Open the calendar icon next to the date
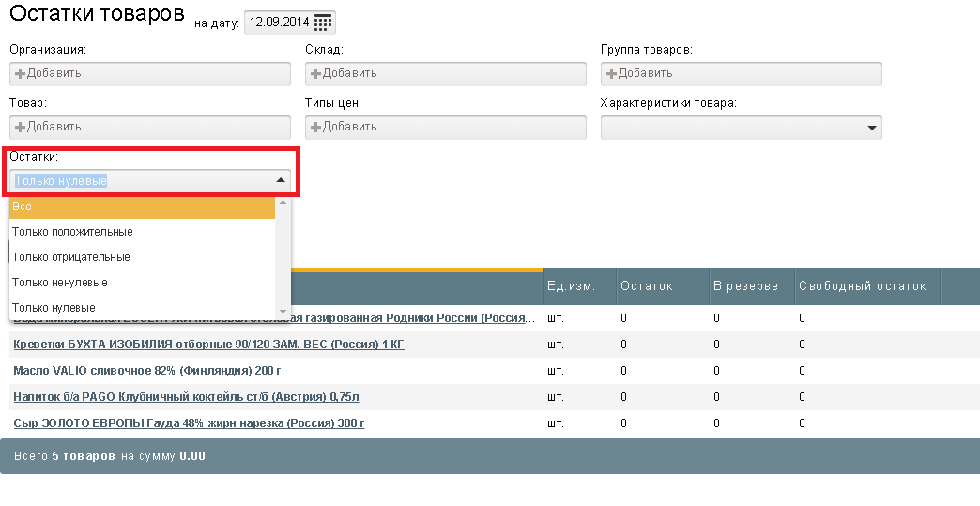 322,23
